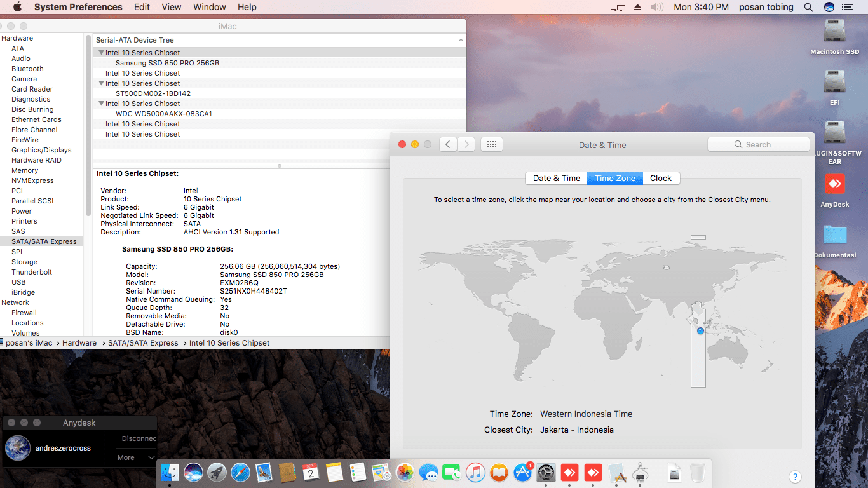Show all preferences grid button
This screenshot has width=868, height=488.
tap(491, 144)
